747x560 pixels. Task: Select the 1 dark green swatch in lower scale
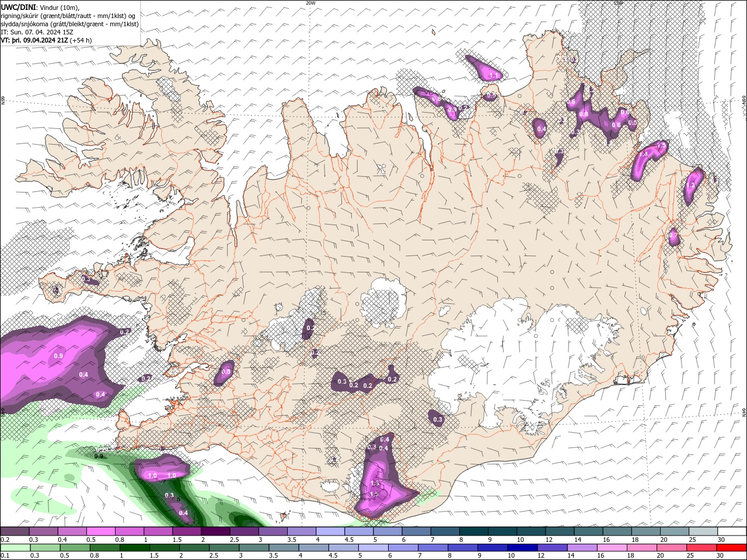pos(134,548)
